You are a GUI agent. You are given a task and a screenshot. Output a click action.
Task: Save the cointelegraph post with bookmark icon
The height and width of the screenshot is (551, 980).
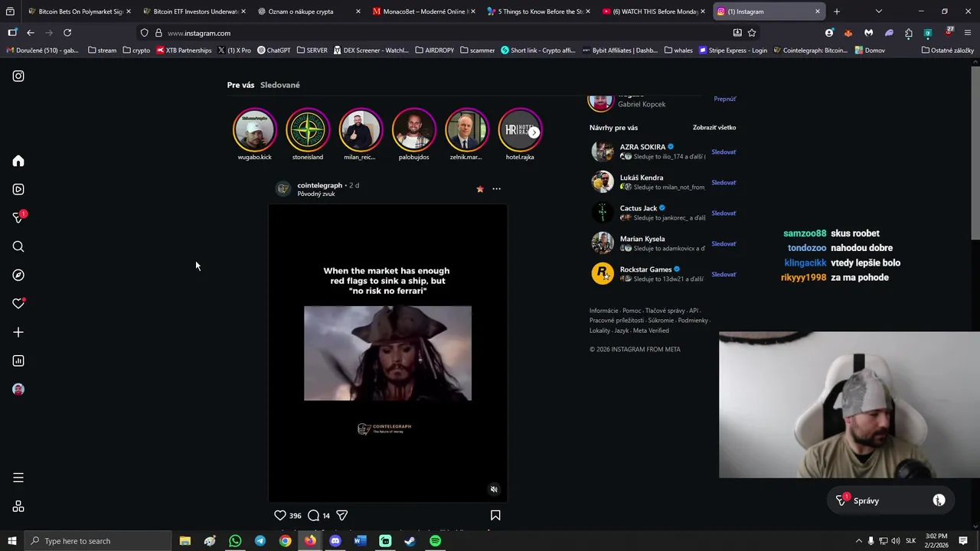click(495, 516)
